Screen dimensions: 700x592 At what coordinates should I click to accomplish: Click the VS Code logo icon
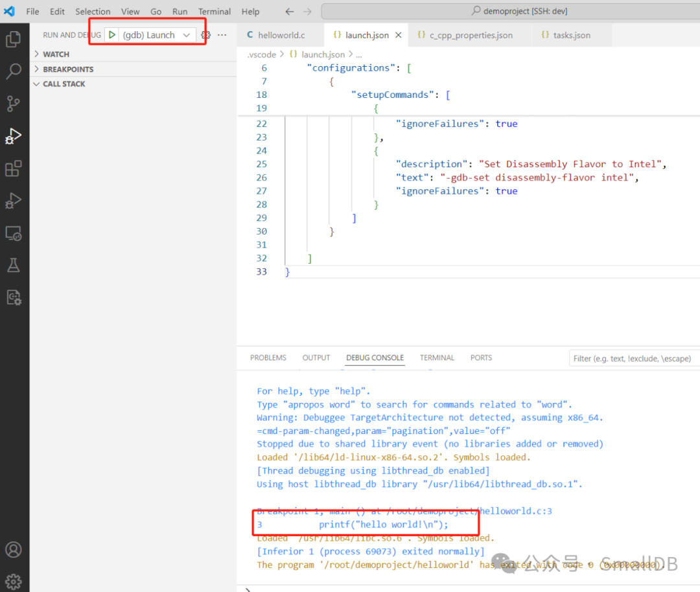click(x=9, y=11)
